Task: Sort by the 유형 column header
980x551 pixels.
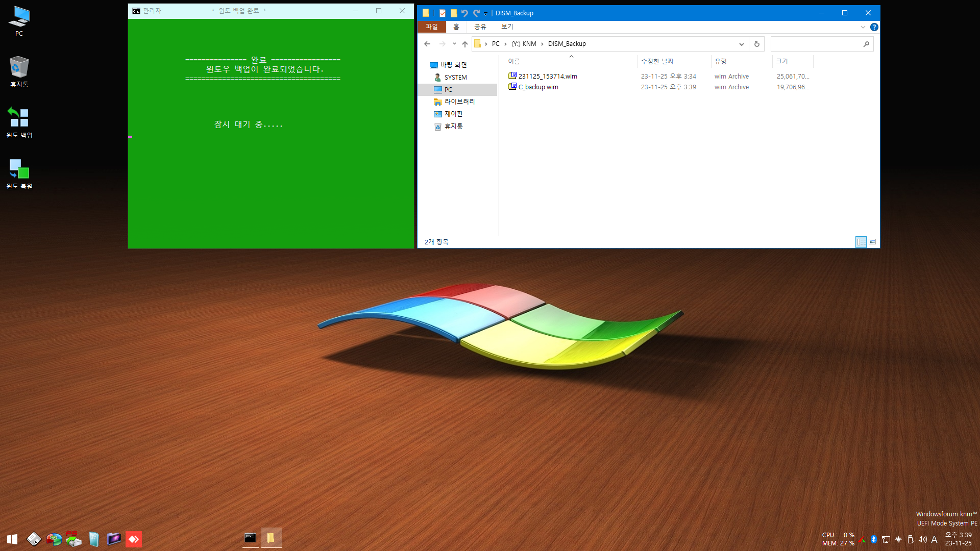Action: (741, 61)
